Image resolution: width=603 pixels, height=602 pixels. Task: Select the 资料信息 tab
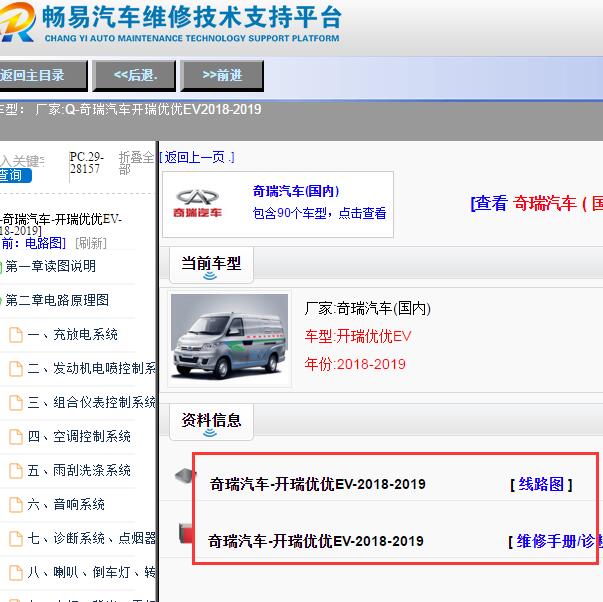[211, 421]
